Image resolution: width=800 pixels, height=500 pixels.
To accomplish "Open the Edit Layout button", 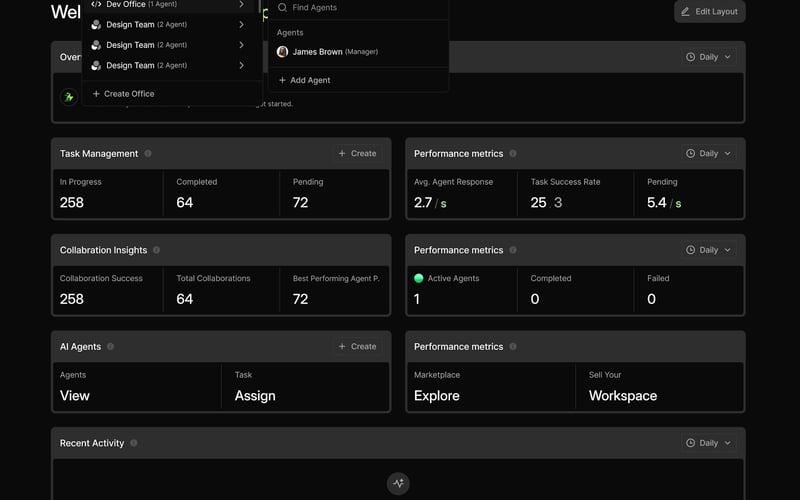I will click(x=710, y=11).
